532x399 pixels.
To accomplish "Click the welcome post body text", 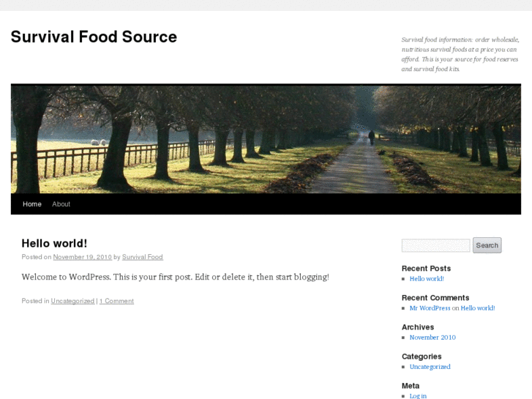I will point(175,277).
